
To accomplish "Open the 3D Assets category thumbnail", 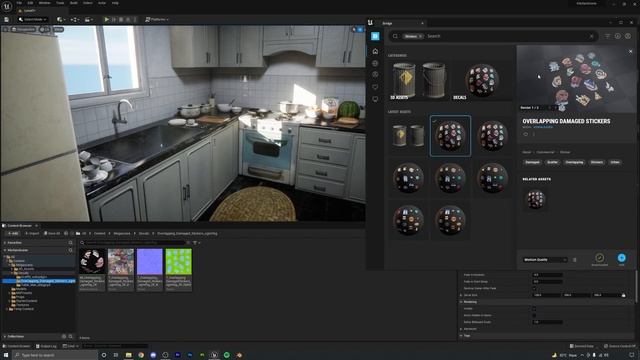I will coord(418,81).
